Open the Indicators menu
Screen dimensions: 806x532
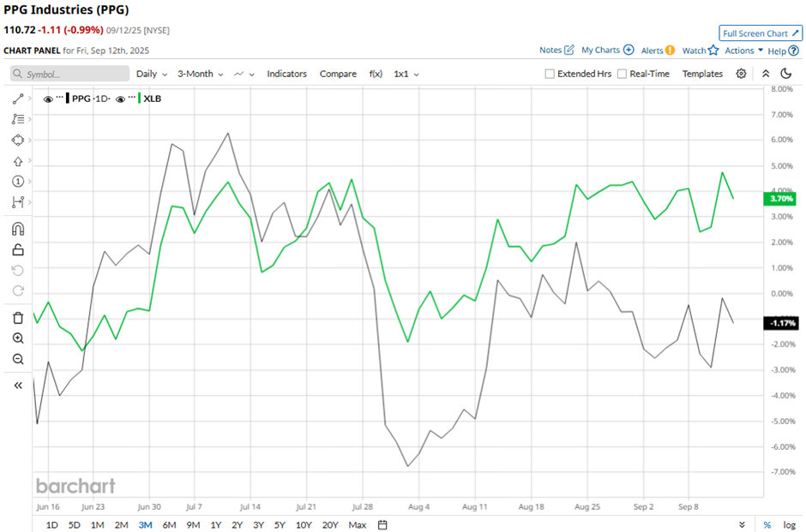coord(287,74)
